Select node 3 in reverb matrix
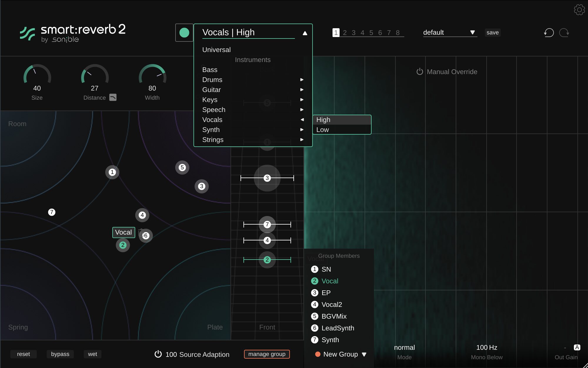Viewport: 588px width, 368px height. (x=202, y=186)
